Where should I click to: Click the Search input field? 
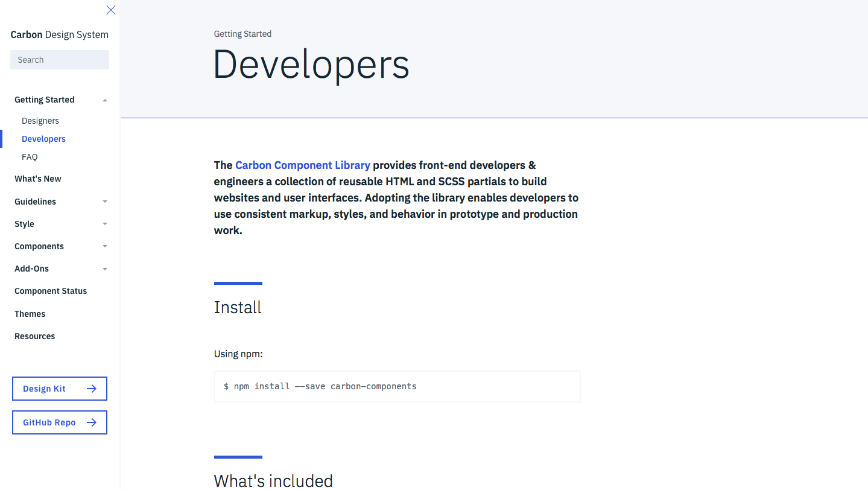click(60, 60)
